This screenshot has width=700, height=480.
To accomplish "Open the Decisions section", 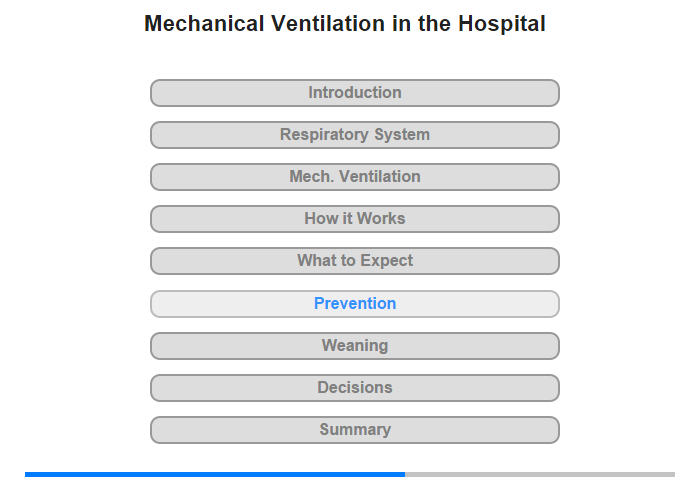I will coord(354,388).
